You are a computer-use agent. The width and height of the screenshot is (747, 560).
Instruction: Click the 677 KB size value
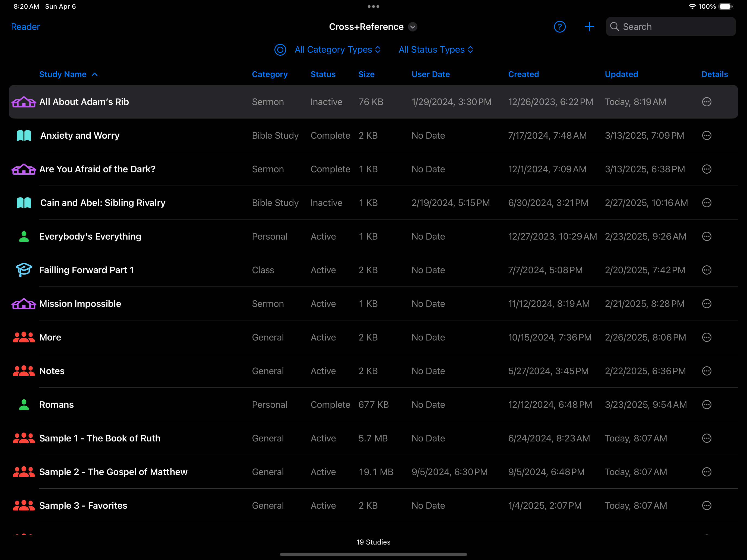tap(373, 405)
